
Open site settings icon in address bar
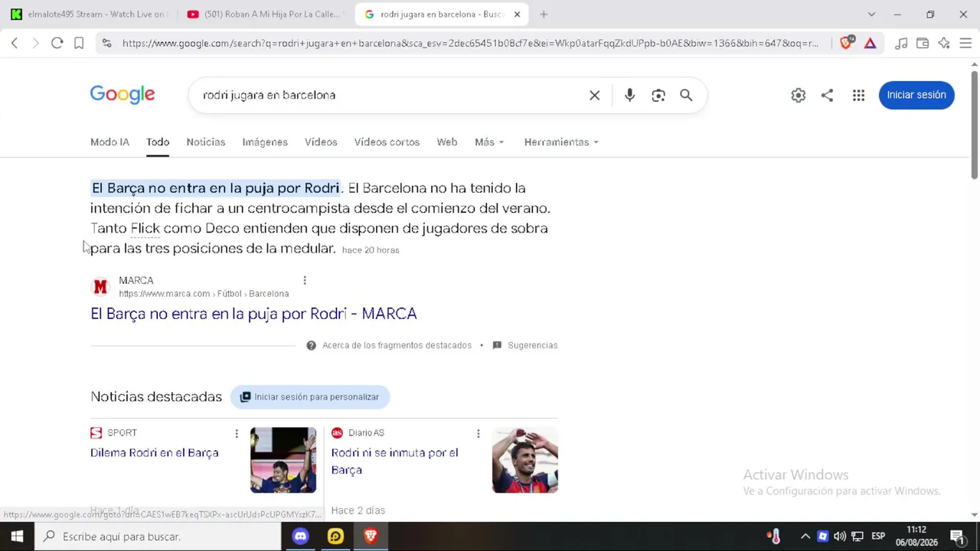point(106,44)
